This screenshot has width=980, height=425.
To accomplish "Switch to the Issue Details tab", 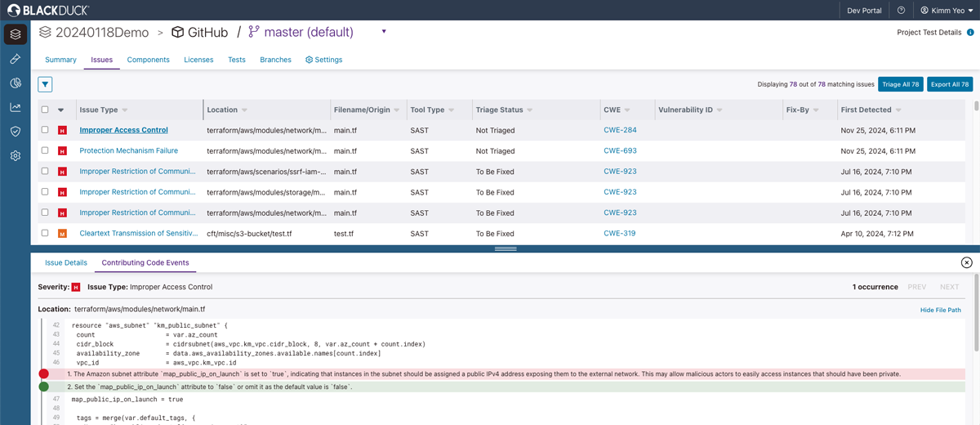I will 65,263.
